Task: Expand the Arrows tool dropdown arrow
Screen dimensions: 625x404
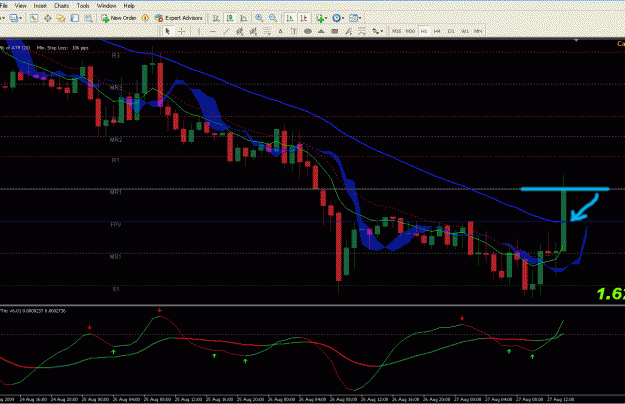Action: [382, 31]
